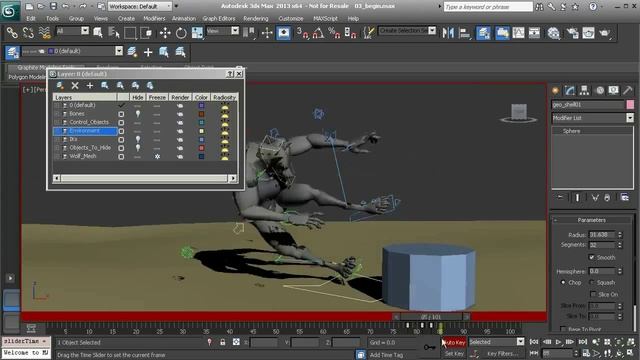Add selected objects to highlighted layer

pos(90,85)
